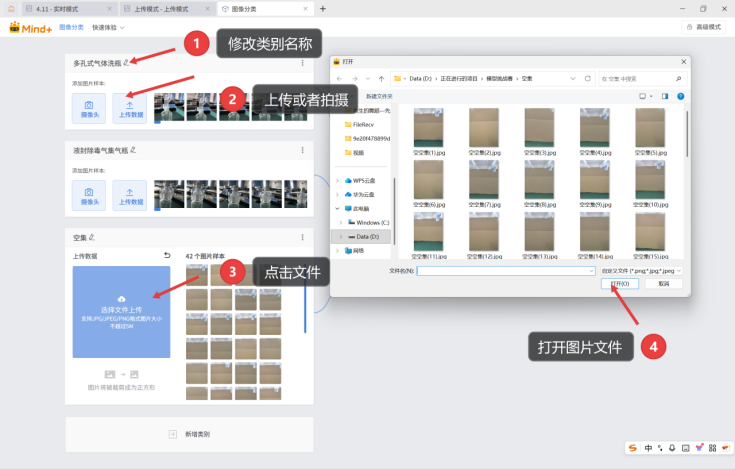The image size is (735, 470).
Task: Click 新增类别 to add a class
Action: coord(190,434)
